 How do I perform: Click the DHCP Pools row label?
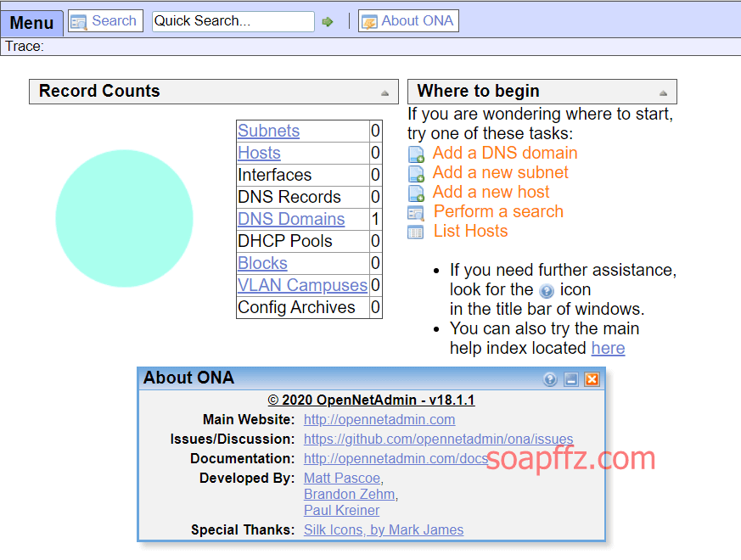pyautogui.click(x=285, y=241)
